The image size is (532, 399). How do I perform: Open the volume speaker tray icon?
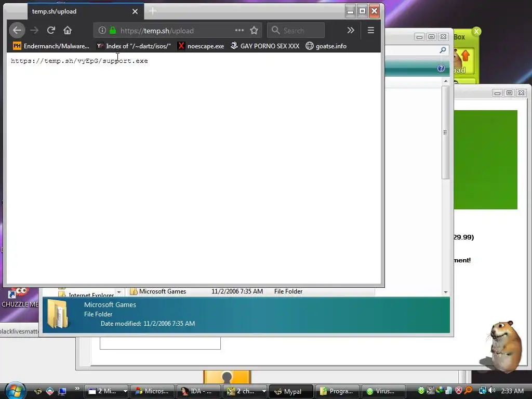491,391
